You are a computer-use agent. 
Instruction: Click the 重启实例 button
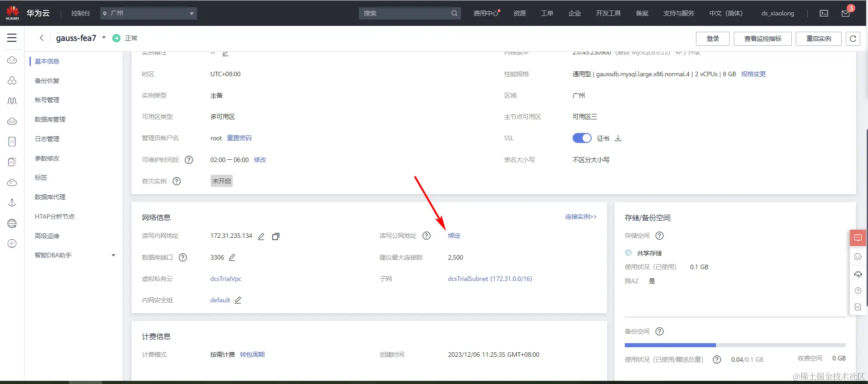(x=819, y=39)
